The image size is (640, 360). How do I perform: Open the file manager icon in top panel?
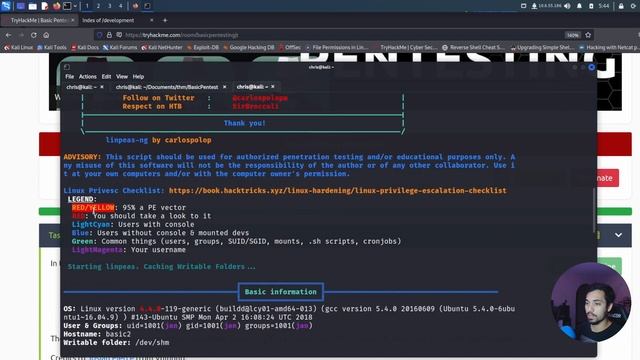(33, 6)
